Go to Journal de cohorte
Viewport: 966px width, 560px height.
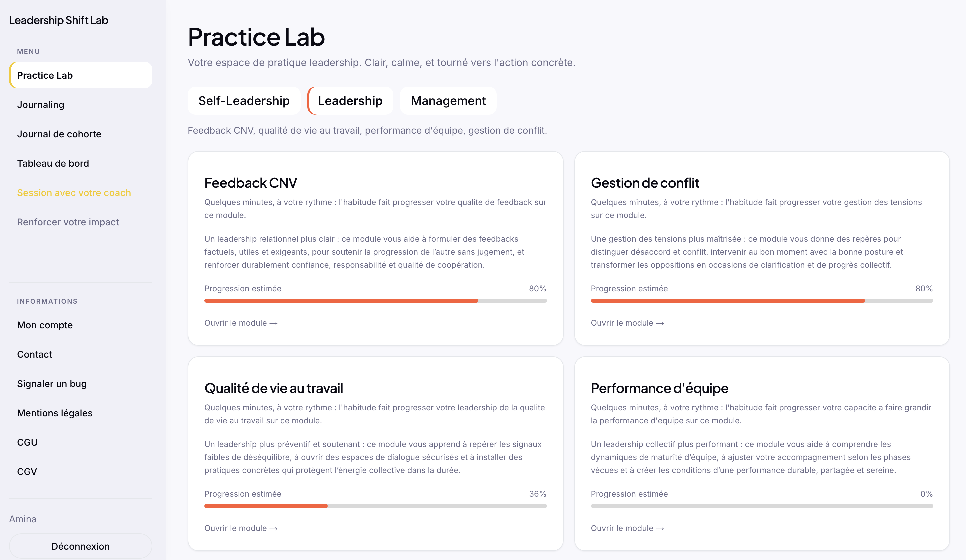pos(59,134)
